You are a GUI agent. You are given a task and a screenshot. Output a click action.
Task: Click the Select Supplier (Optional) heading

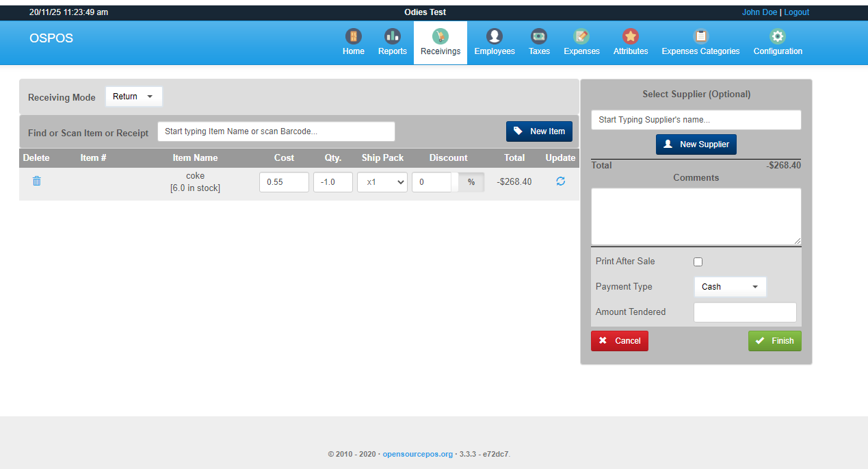[696, 94]
